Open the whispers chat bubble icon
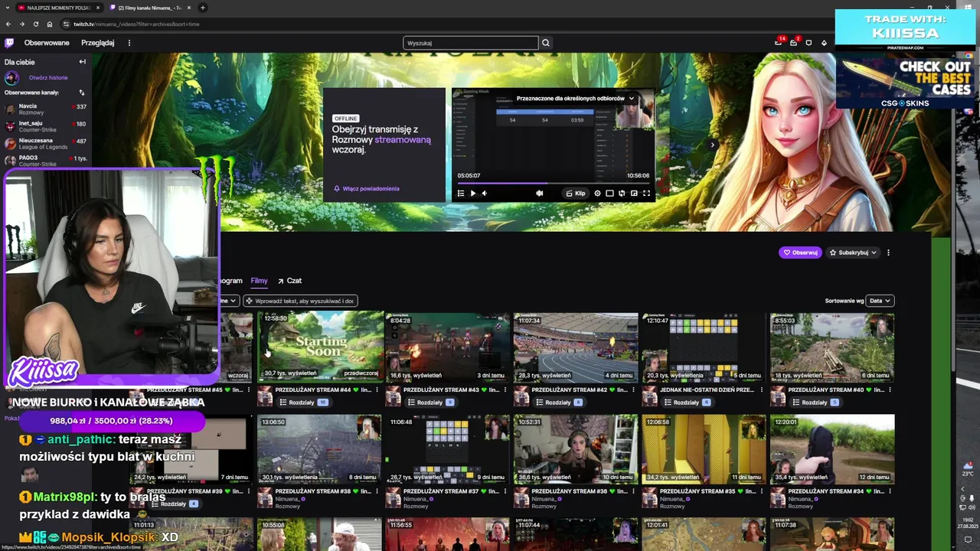Viewport: 980px width, 551px height. point(809,43)
